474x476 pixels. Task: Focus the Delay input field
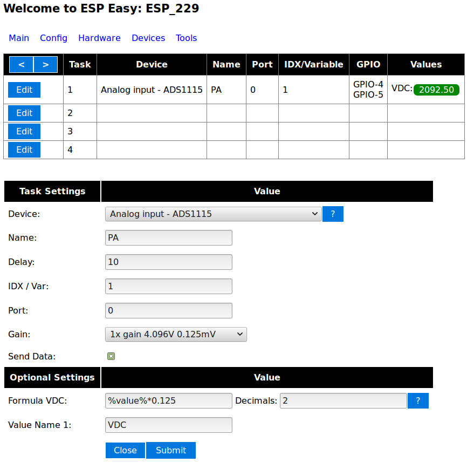[x=169, y=262]
